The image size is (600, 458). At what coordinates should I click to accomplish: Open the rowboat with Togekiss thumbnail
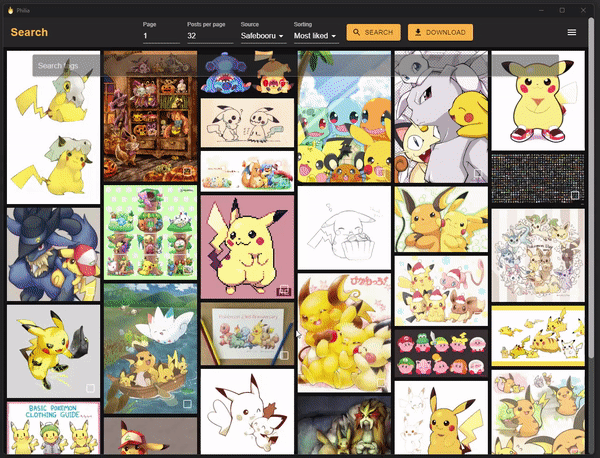coord(150,349)
